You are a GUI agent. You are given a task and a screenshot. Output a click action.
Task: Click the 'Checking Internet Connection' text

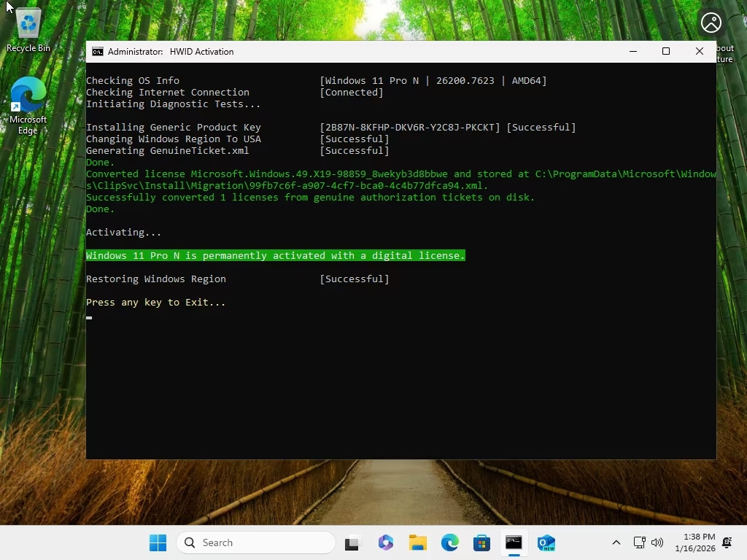pyautogui.click(x=167, y=93)
